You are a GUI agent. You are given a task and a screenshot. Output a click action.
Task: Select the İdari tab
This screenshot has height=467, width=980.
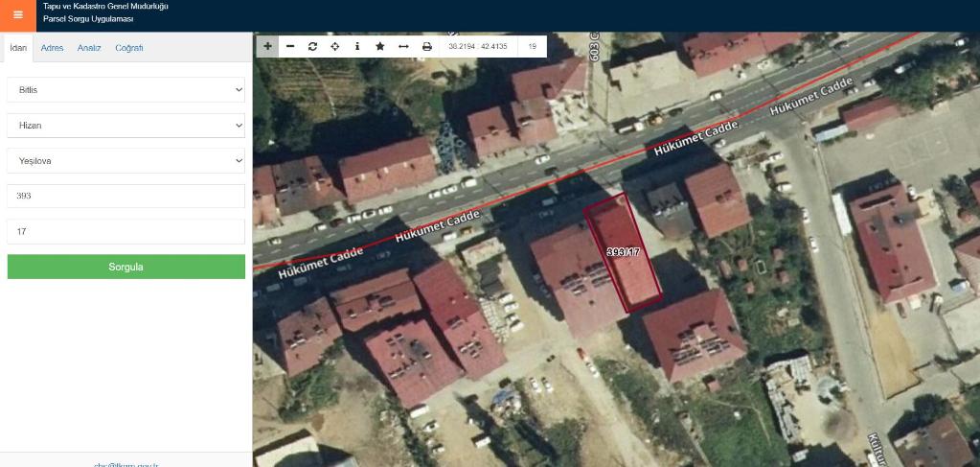coord(17,48)
